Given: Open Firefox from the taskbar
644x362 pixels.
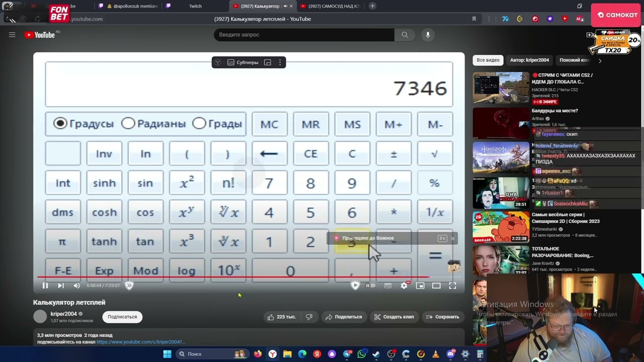Looking at the screenshot, I should point(258,354).
